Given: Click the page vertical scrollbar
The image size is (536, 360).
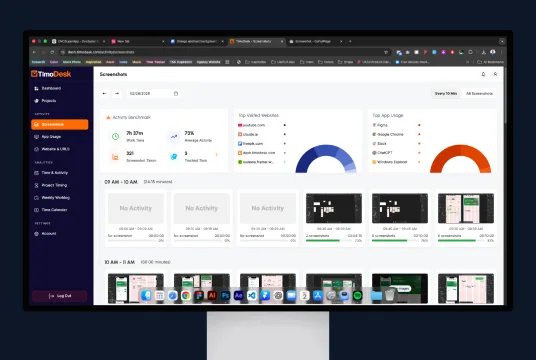Looking at the screenshot, I should [505, 96].
